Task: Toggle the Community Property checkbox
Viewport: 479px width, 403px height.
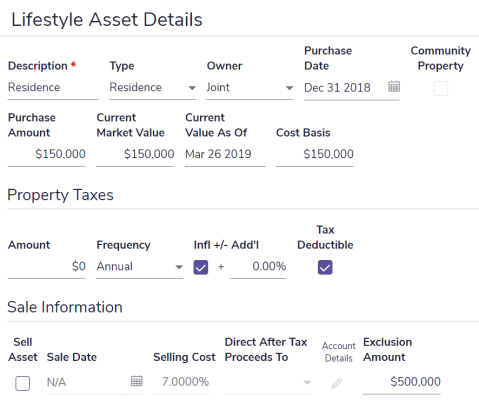Action: coord(440,88)
